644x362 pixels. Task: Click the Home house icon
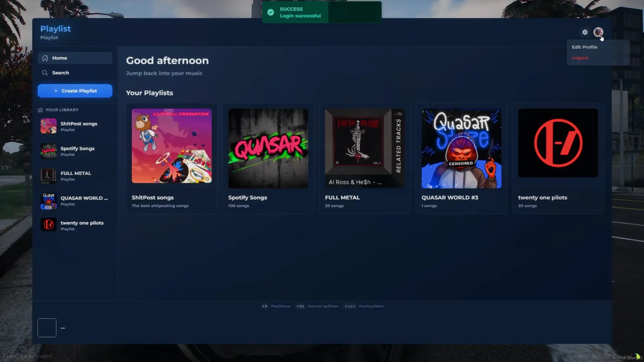pos(45,58)
